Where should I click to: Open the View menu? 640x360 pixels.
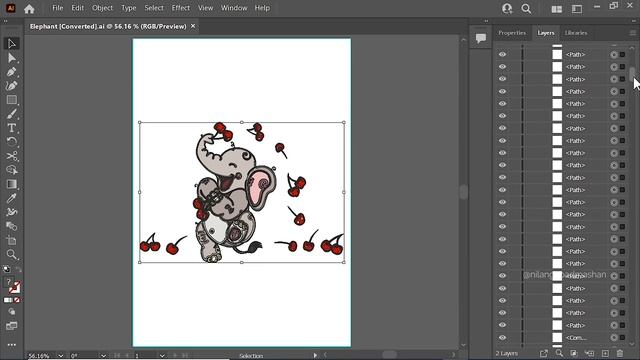(x=205, y=8)
